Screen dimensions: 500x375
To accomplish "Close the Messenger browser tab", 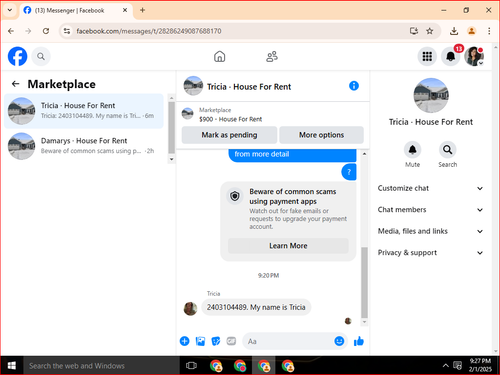I will 125,10.
